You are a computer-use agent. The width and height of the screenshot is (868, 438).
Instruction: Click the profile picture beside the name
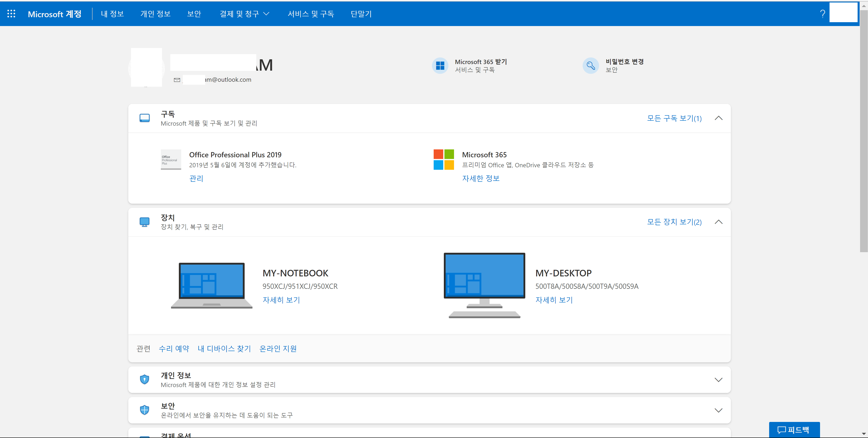[147, 67]
